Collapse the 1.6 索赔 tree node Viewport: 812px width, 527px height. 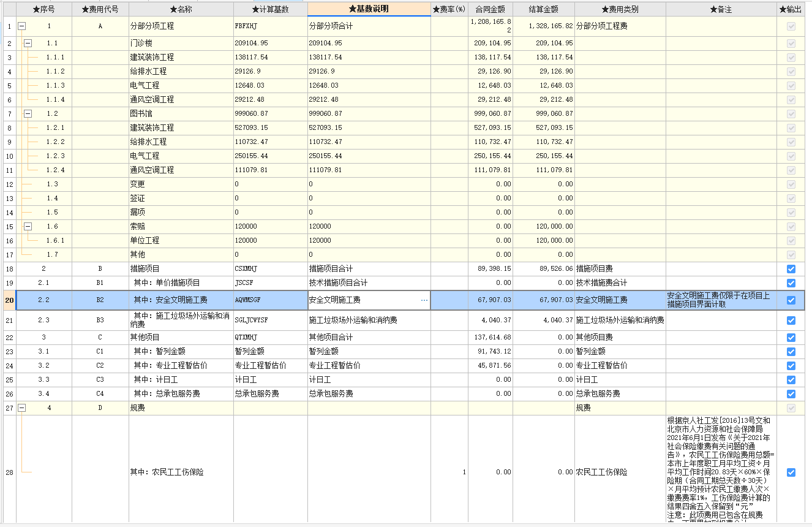(x=28, y=226)
